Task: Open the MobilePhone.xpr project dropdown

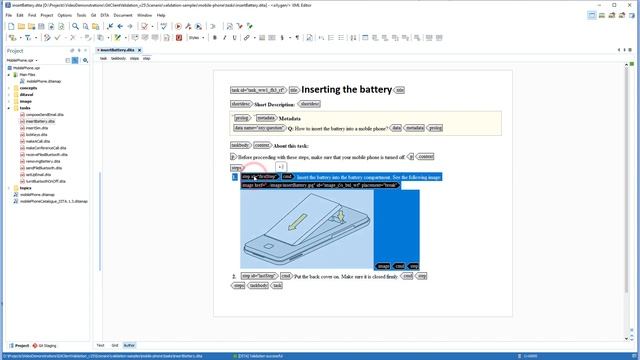Action: pos(22,60)
